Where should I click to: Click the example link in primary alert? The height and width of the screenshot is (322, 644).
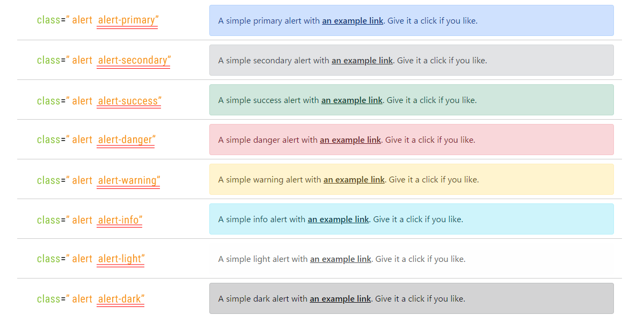pyautogui.click(x=353, y=21)
